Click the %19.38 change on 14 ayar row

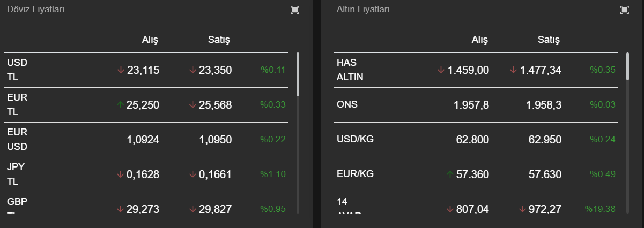coord(600,209)
